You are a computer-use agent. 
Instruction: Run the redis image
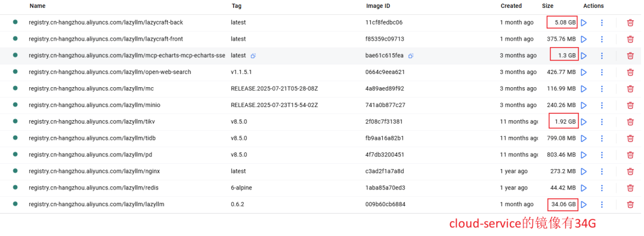point(584,188)
